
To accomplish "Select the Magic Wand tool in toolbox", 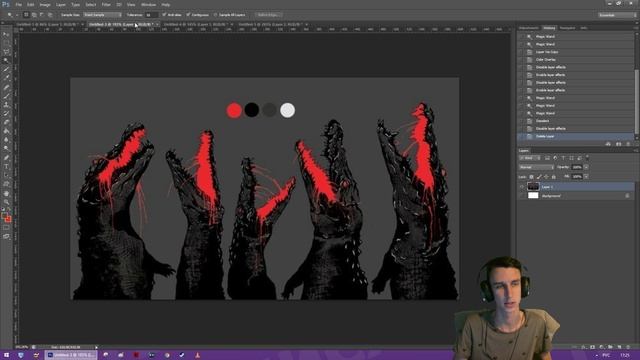I will [x=6, y=60].
